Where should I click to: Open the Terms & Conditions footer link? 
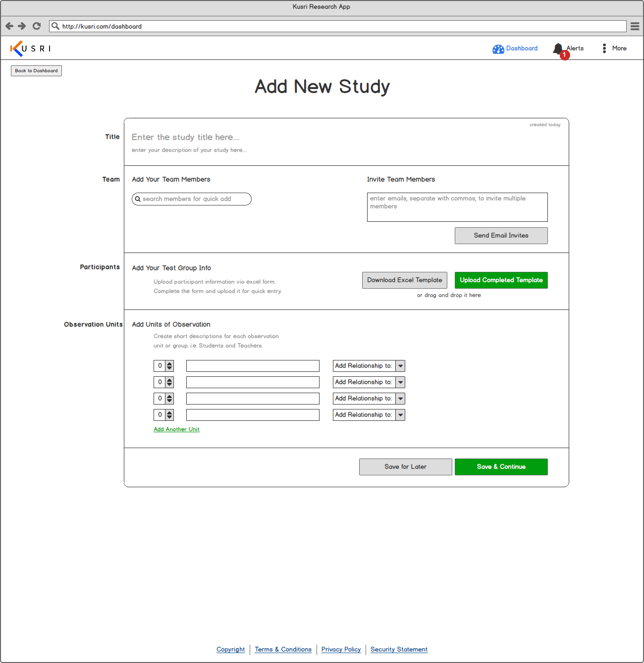[x=283, y=650]
